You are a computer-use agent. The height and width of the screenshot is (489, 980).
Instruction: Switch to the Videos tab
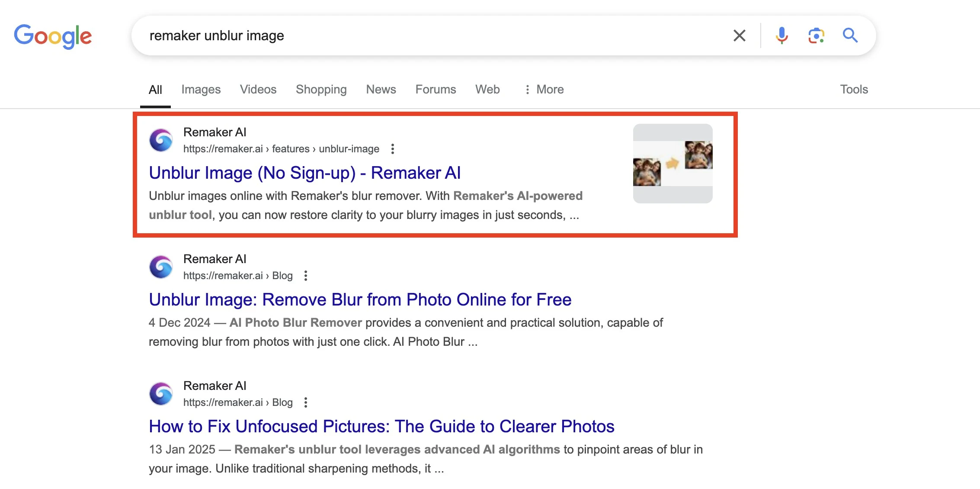[258, 90]
